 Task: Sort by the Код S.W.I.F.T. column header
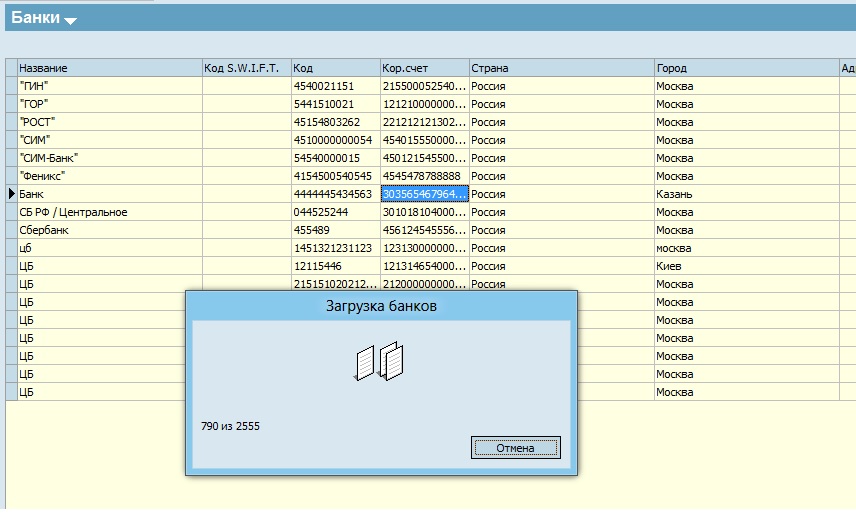(x=247, y=68)
